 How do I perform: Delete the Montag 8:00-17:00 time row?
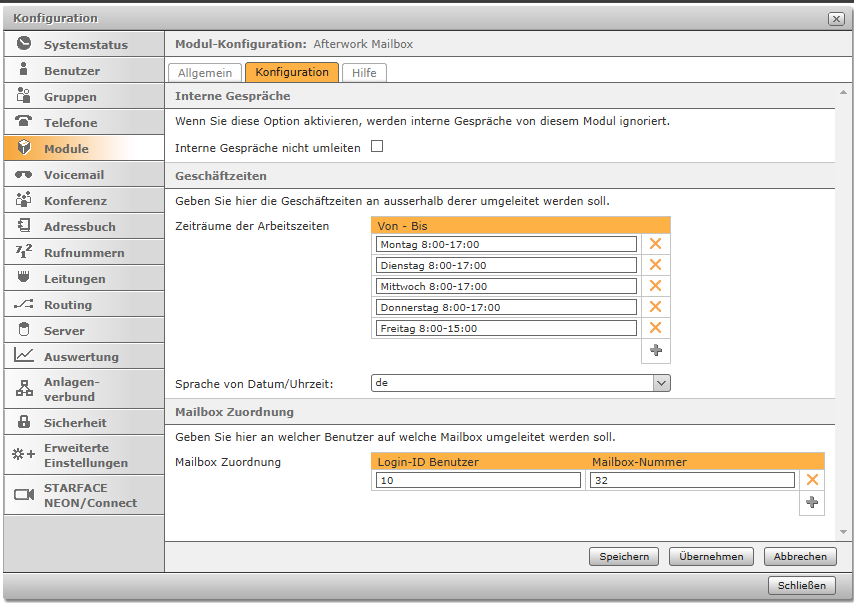655,244
